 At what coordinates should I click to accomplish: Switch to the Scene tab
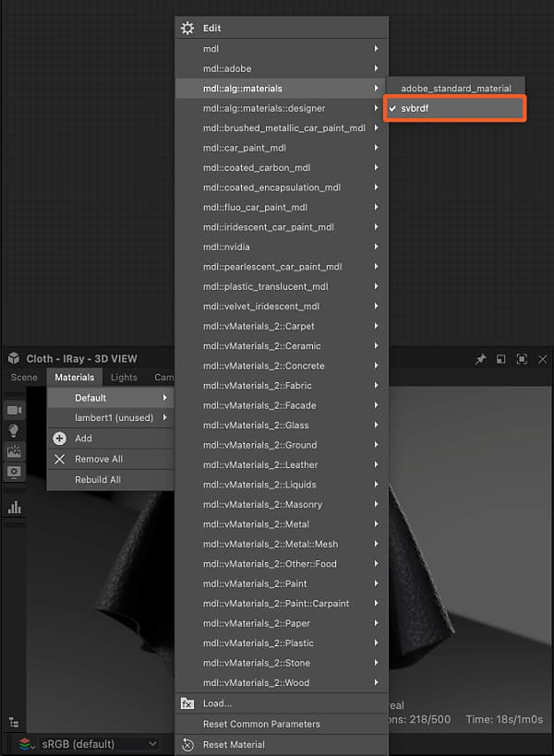tap(24, 377)
